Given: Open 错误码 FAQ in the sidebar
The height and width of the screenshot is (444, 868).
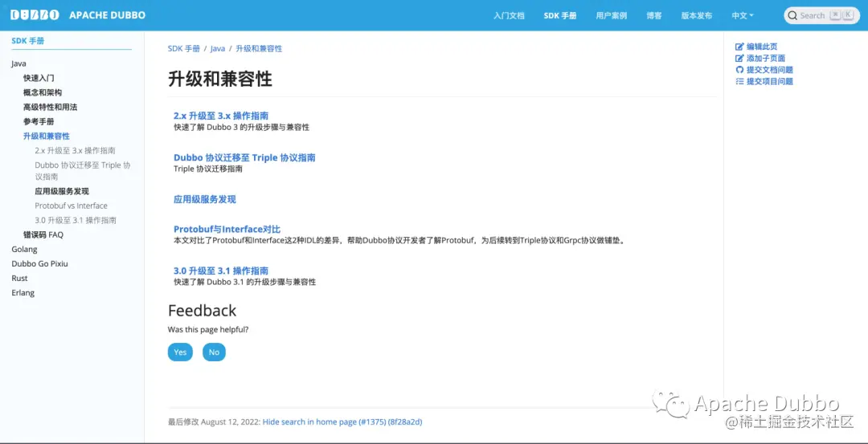Looking at the screenshot, I should tap(43, 234).
